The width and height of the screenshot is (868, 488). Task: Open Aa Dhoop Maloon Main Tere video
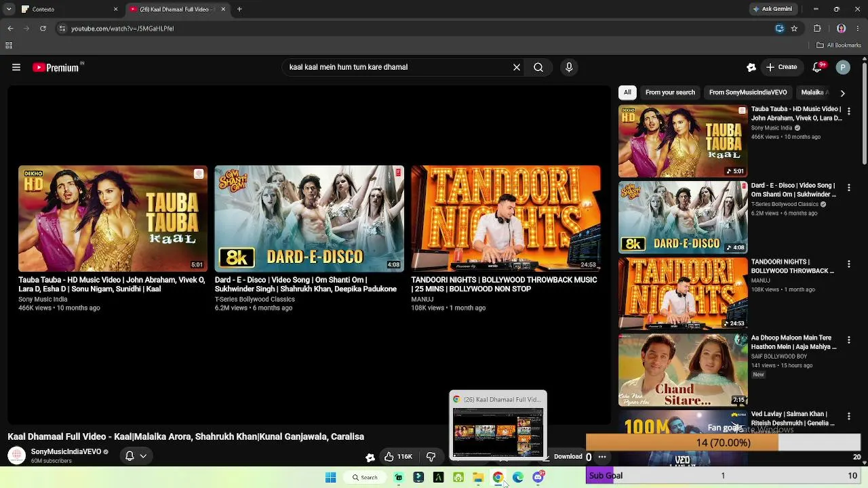[x=794, y=342]
